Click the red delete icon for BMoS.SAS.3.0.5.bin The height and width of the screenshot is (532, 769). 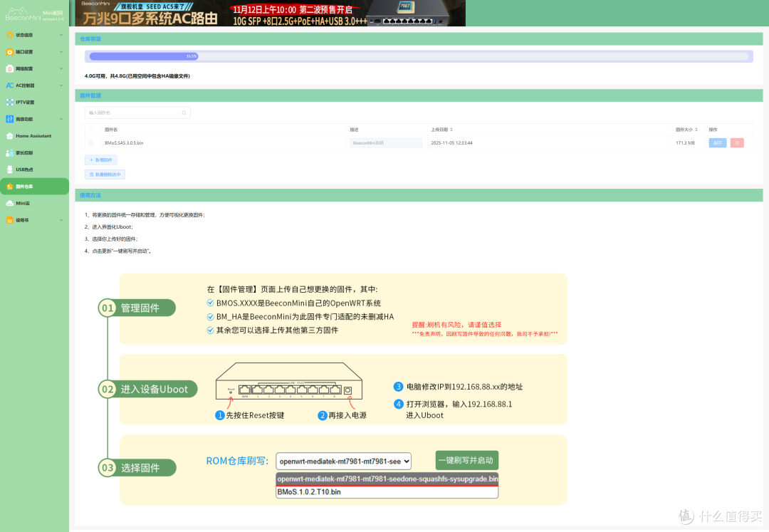point(737,142)
